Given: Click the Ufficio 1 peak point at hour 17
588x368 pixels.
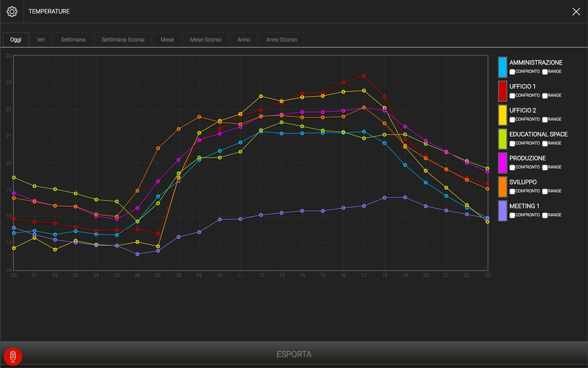Looking at the screenshot, I should (364, 76).
